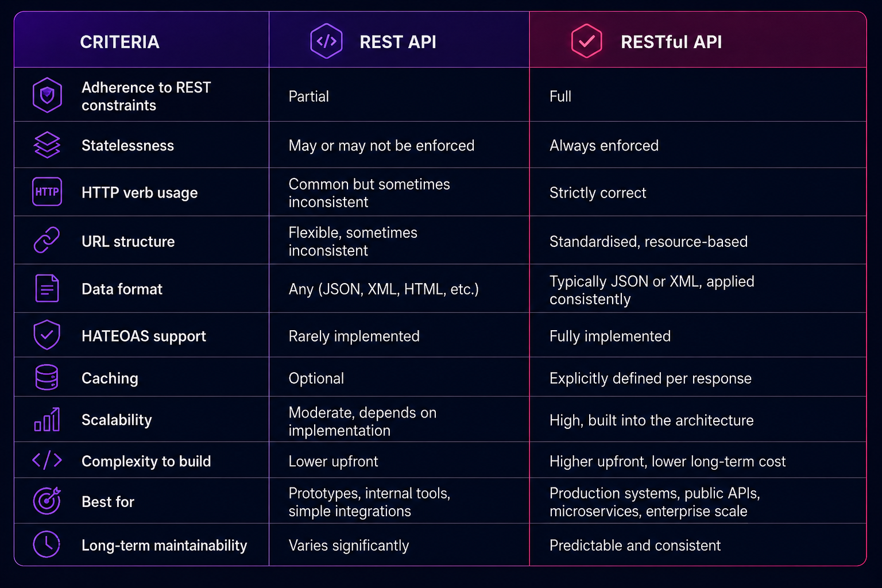Image resolution: width=882 pixels, height=588 pixels.
Task: Click the chain link icon for URL structure
Action: pyautogui.click(x=47, y=240)
